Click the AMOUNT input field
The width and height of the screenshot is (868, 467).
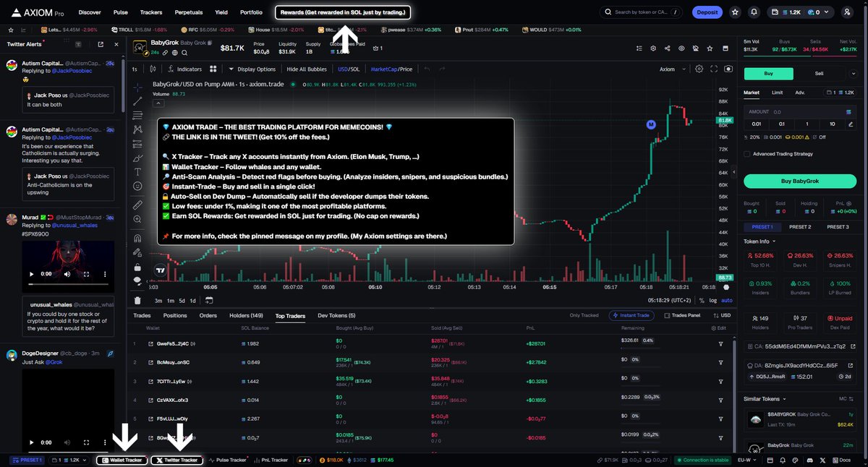(800, 112)
